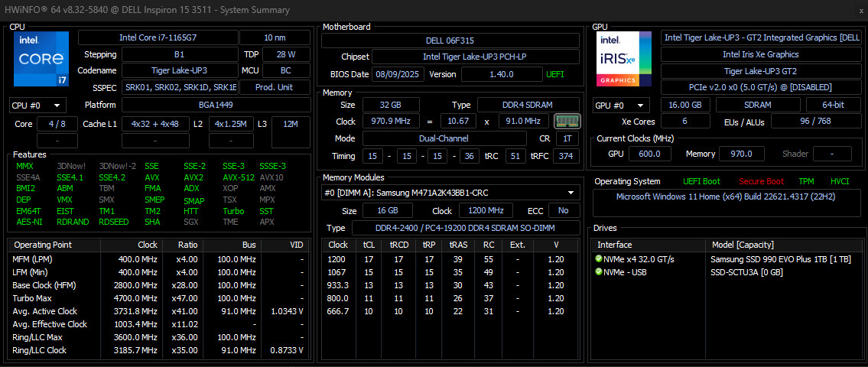Select the 933.3 clock timing row

pos(450,285)
